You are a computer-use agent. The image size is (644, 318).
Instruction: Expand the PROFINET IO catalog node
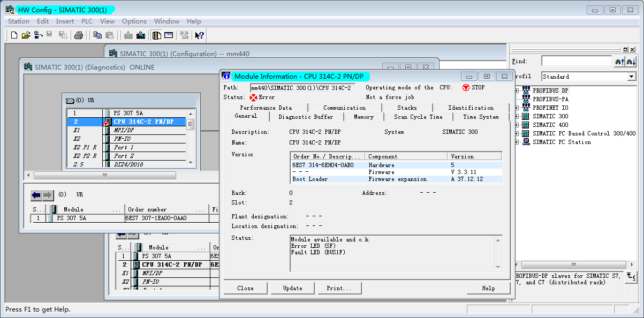point(517,108)
